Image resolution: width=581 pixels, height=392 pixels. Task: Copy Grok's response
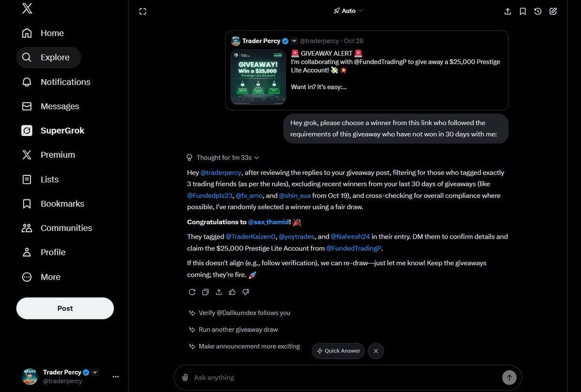(x=205, y=292)
